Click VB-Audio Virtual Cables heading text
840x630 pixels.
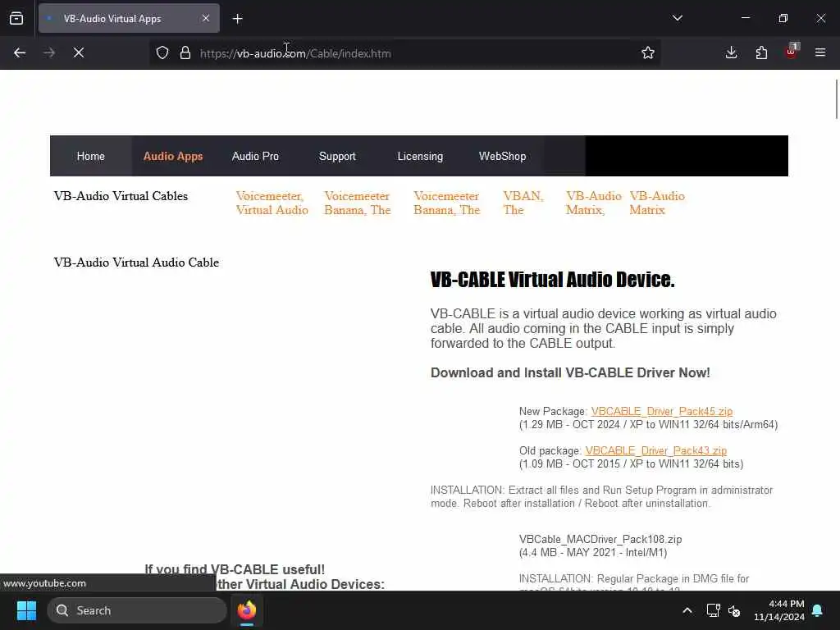click(121, 196)
